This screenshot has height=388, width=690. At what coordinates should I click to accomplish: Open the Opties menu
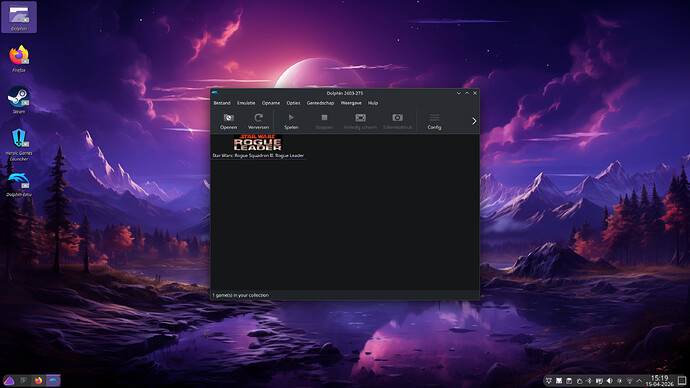click(293, 103)
